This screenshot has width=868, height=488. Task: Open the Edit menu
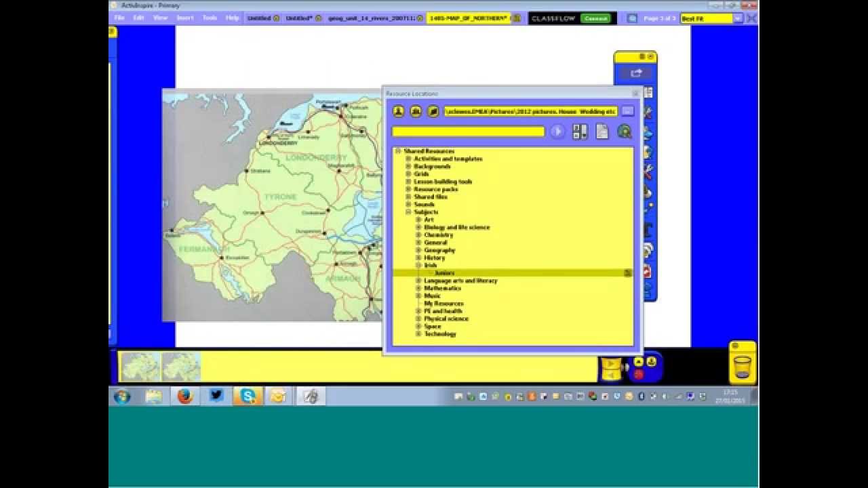(x=138, y=18)
